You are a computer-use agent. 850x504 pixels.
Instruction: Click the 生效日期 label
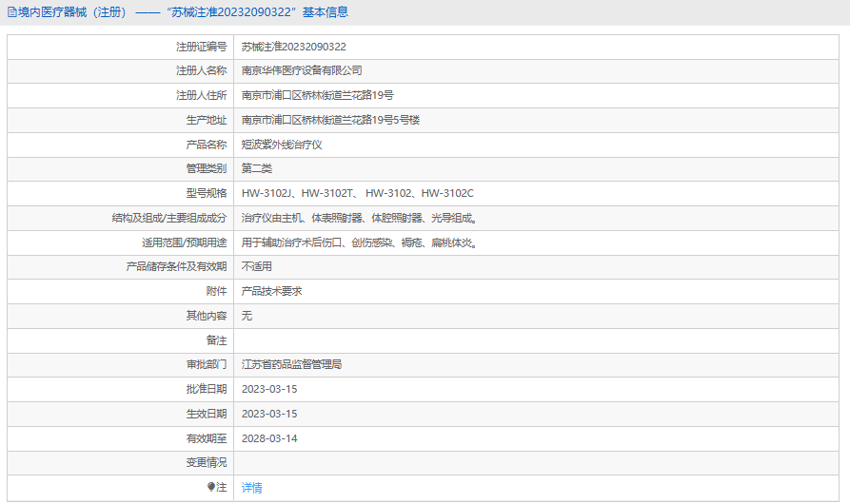[x=206, y=414]
